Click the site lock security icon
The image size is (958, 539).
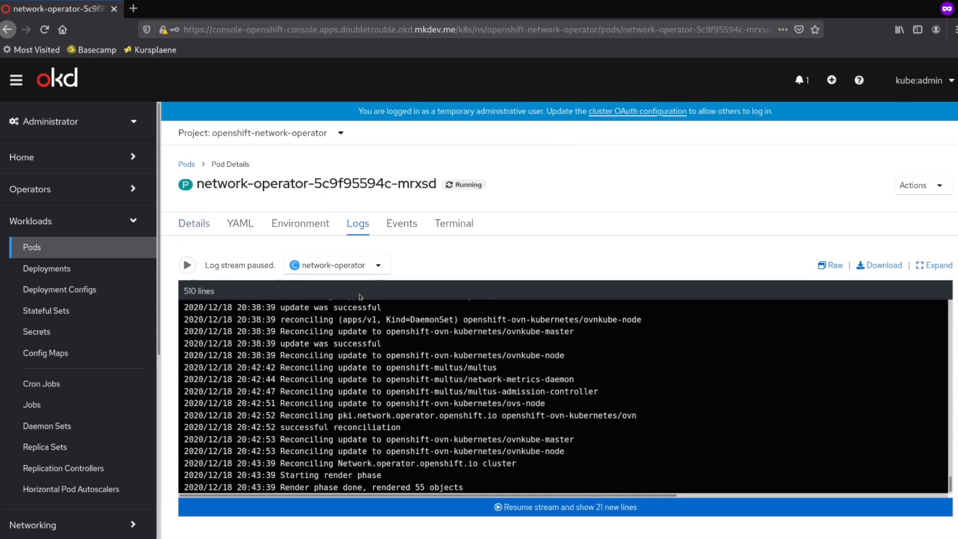[163, 29]
